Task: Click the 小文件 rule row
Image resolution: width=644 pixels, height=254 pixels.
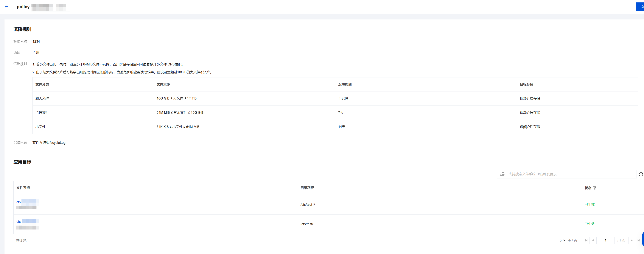Action: [x=41, y=127]
